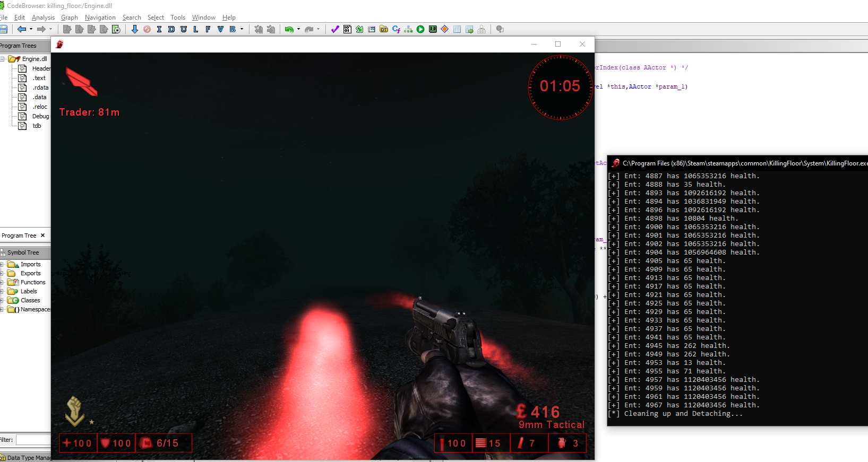Expand the Labels folder in Symbol Tree
Screen dimensions: 868x462
point(2,291)
